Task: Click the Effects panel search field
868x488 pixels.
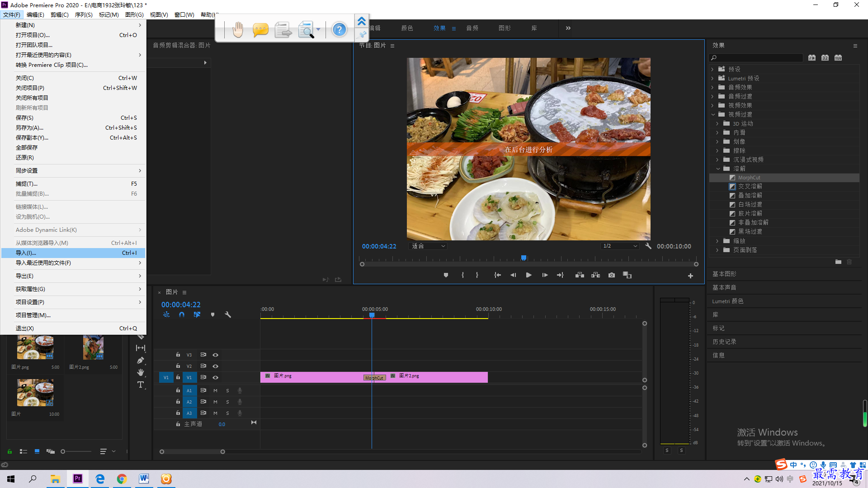Action: pyautogui.click(x=756, y=58)
